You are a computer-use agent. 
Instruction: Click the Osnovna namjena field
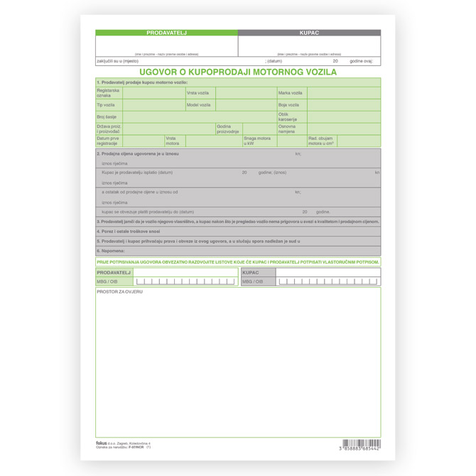pos(344,129)
